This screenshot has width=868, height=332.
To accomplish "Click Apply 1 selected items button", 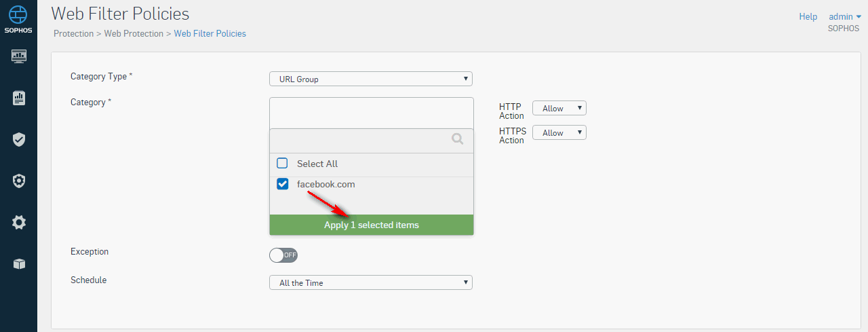I will click(372, 225).
